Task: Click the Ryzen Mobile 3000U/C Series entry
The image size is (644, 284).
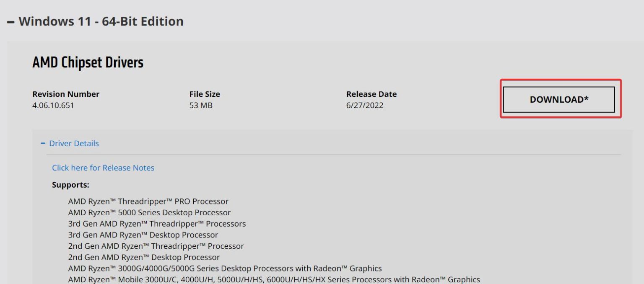Action: pos(274,279)
